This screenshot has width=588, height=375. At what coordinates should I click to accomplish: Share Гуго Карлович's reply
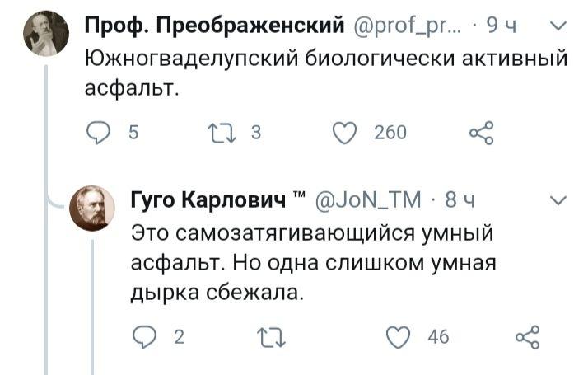click(526, 335)
